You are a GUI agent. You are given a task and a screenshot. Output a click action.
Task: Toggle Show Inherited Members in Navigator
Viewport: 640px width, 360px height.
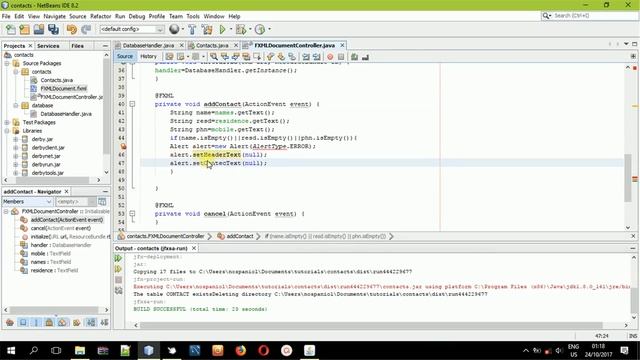click(10, 322)
